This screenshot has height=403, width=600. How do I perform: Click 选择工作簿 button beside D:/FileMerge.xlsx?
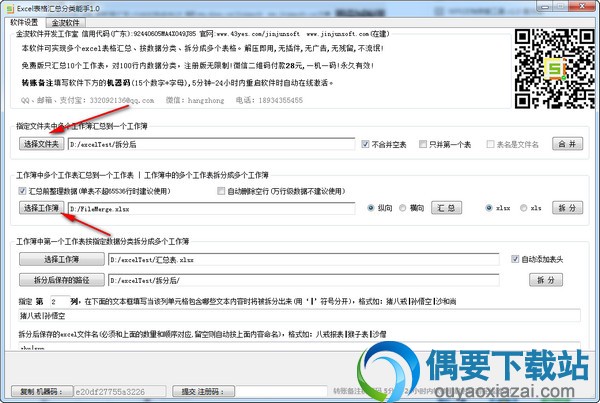[41, 208]
